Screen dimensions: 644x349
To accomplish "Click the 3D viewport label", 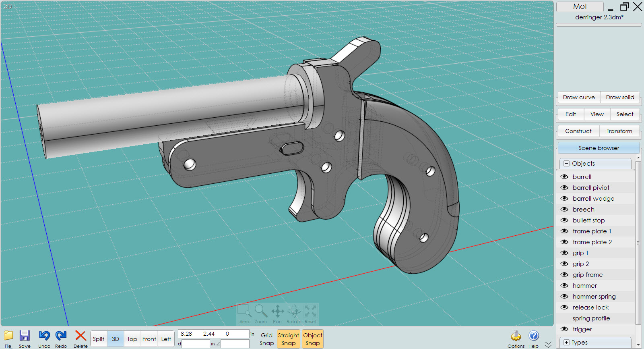I will coord(8,6).
